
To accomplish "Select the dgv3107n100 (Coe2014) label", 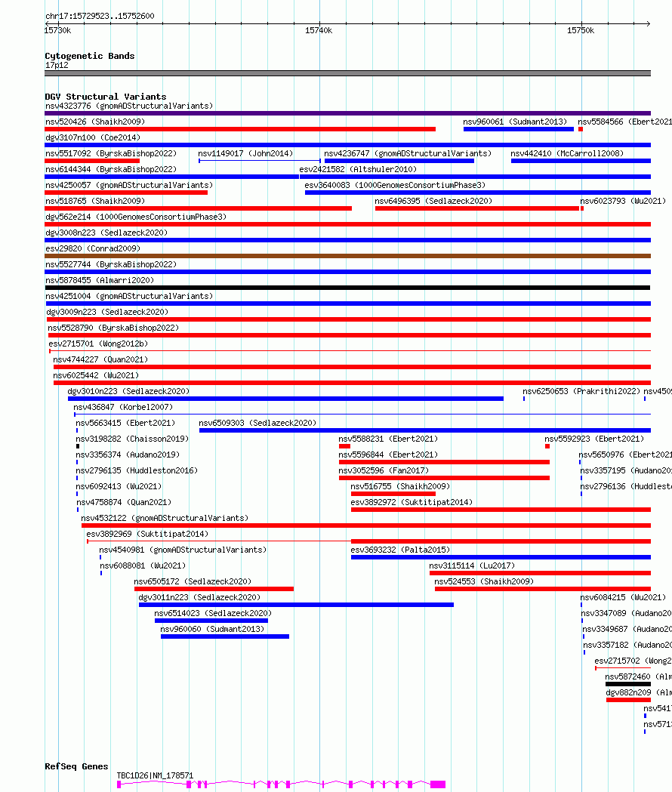I will (x=93, y=137).
